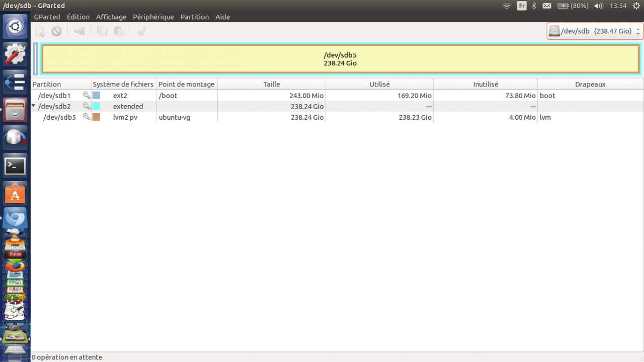Click the 169.20 Mio used value

[x=415, y=96]
